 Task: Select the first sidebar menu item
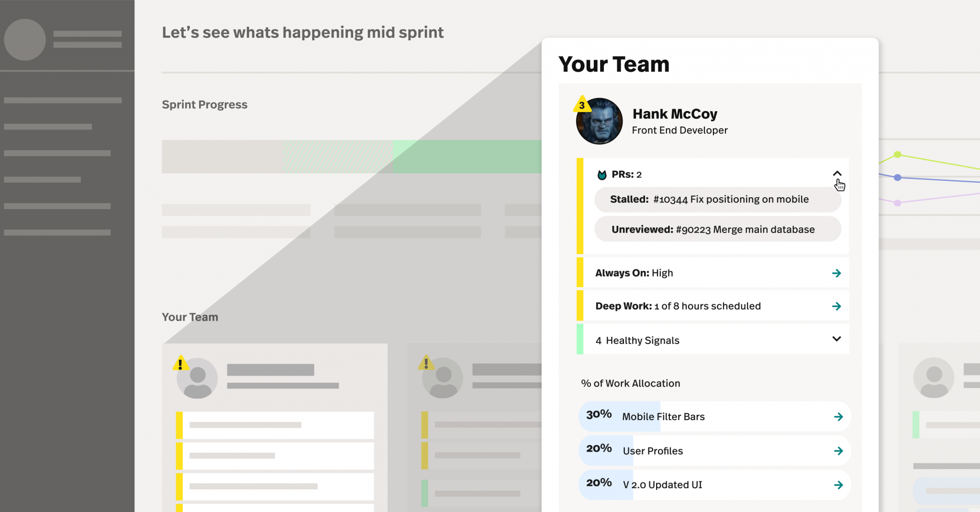(63, 100)
